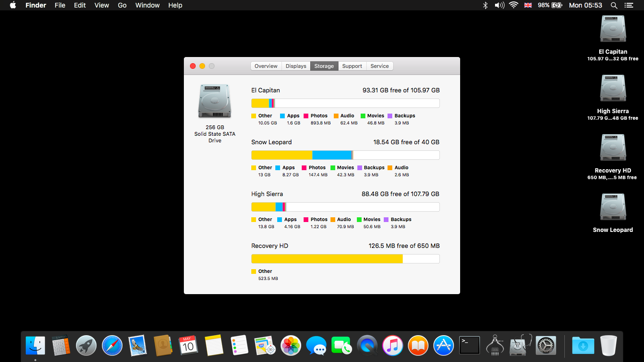Open the View menu

[102, 5]
